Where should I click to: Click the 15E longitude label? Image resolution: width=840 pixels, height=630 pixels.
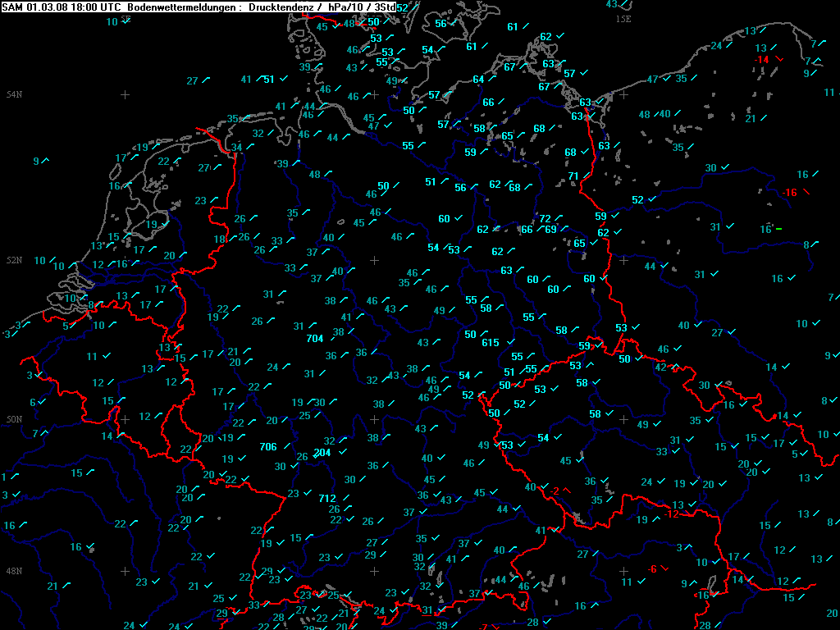[623, 18]
